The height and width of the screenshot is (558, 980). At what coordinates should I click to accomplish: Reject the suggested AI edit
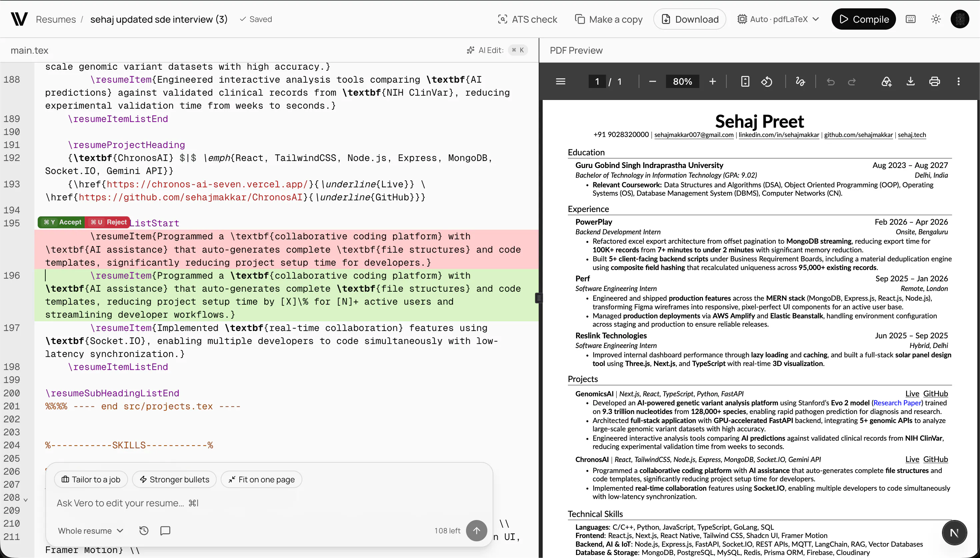(108, 222)
